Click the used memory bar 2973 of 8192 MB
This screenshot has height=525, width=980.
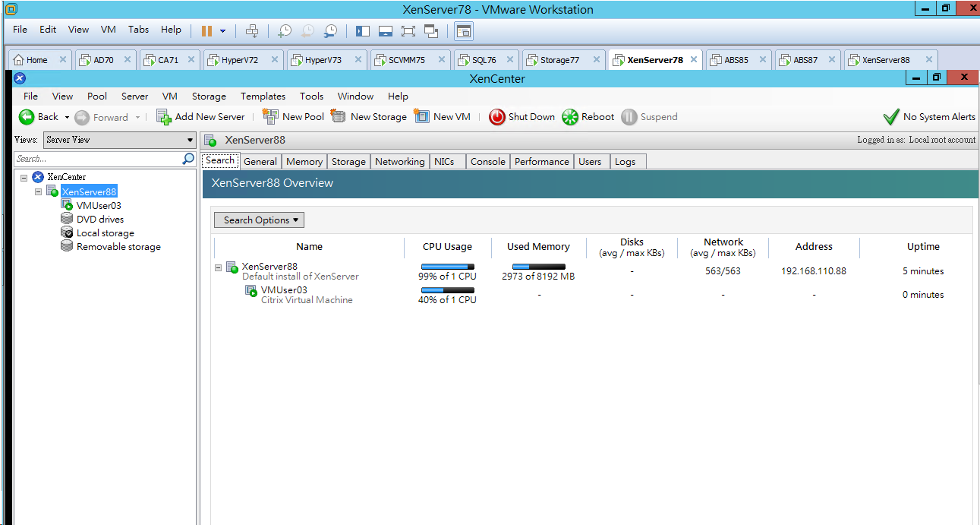[x=539, y=267]
